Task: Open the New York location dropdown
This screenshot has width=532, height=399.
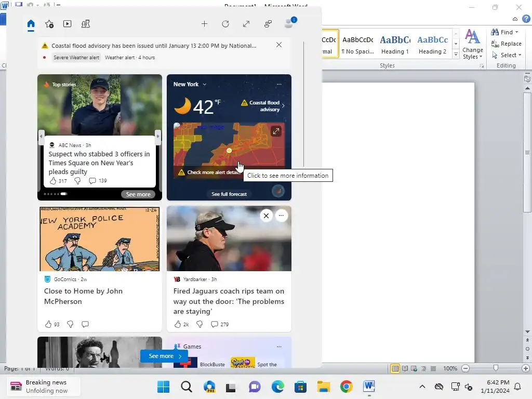Action: tap(204, 84)
